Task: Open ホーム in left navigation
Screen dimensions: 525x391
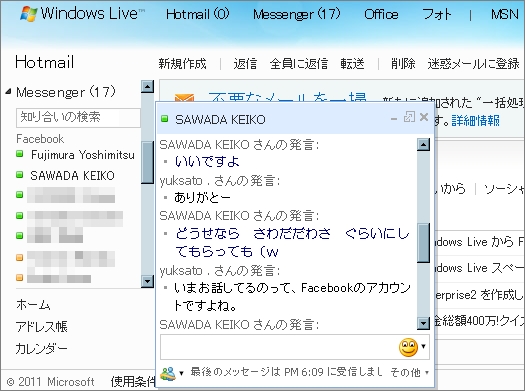Action: (33, 304)
